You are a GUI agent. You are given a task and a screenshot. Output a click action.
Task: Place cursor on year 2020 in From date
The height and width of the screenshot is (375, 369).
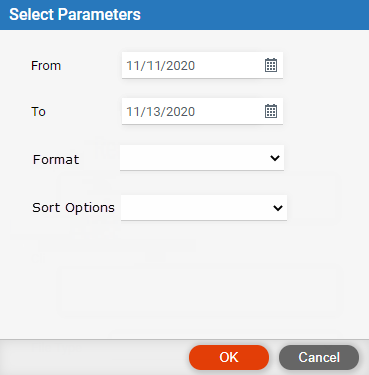point(180,66)
